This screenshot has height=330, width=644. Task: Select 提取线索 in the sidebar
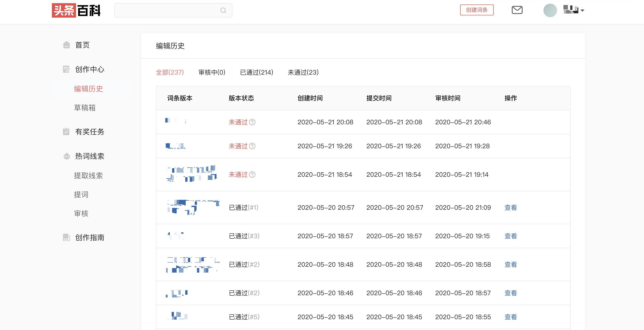pos(89,175)
